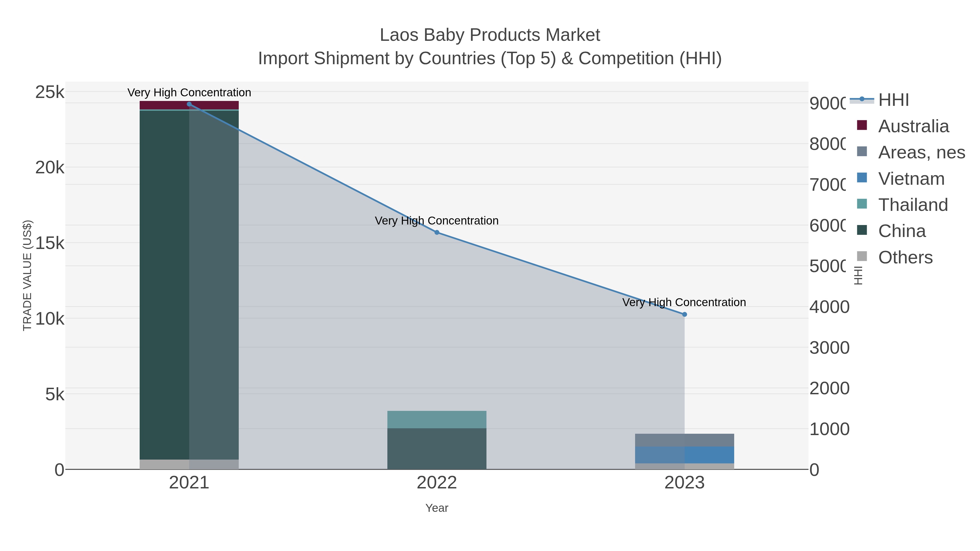Toggle Others legend entry

pos(895,257)
